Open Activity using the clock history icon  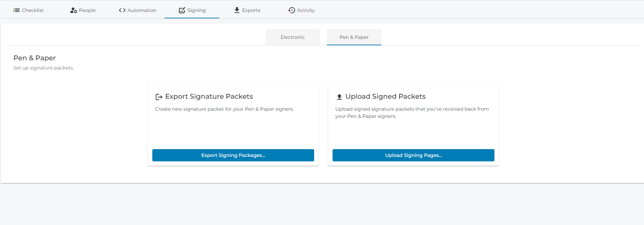(291, 10)
